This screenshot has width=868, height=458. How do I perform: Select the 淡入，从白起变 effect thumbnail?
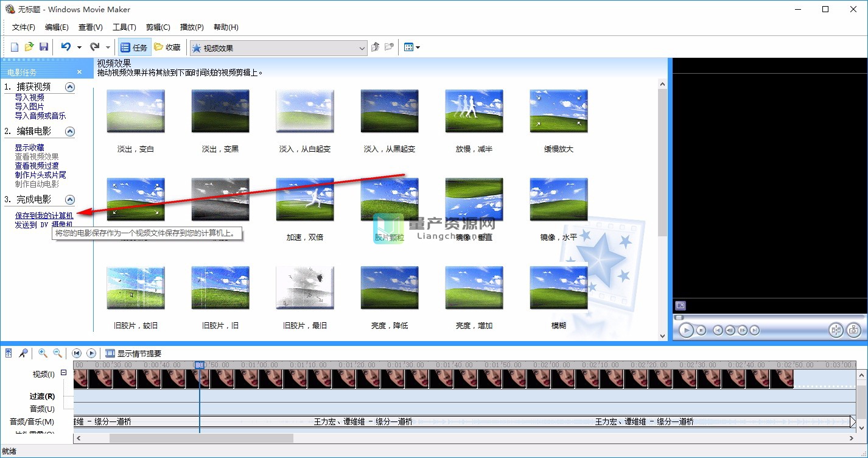pos(304,111)
